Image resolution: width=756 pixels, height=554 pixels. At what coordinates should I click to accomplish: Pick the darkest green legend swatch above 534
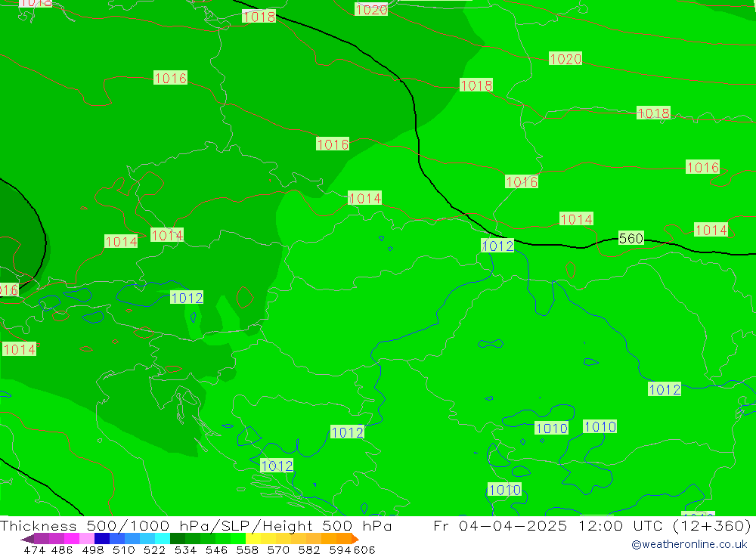(x=178, y=539)
